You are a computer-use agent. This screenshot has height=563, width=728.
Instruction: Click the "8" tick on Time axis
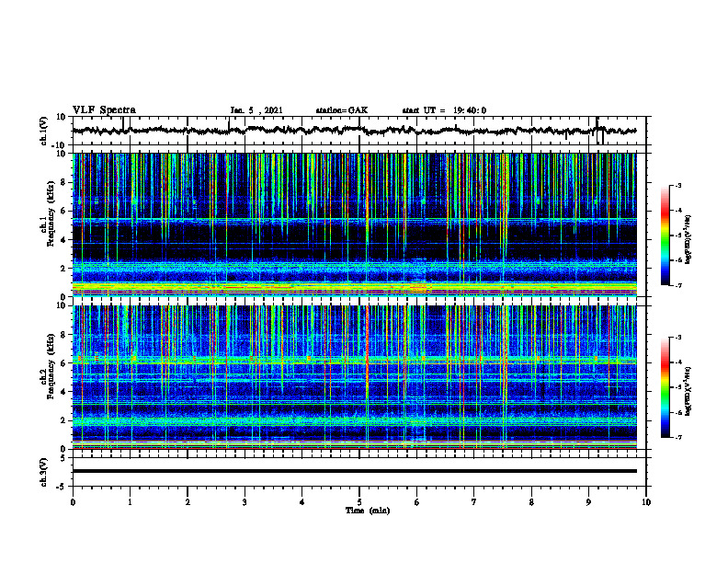click(x=531, y=502)
